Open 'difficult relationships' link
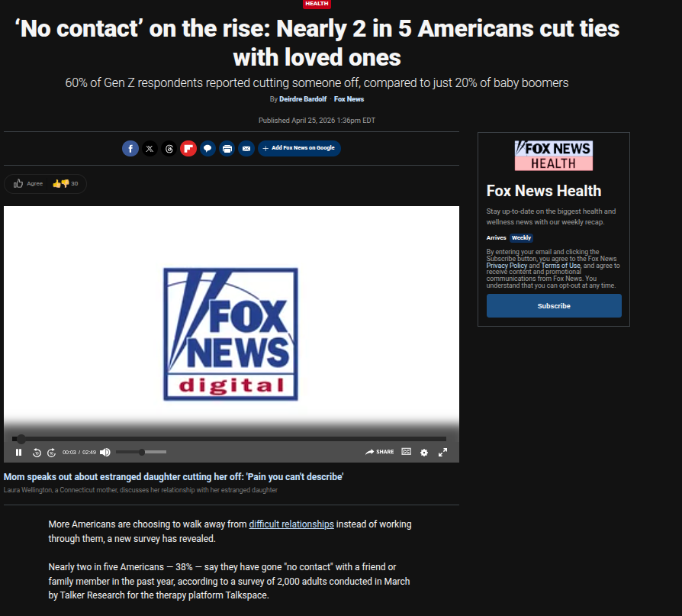The width and height of the screenshot is (682, 616). pyautogui.click(x=291, y=524)
